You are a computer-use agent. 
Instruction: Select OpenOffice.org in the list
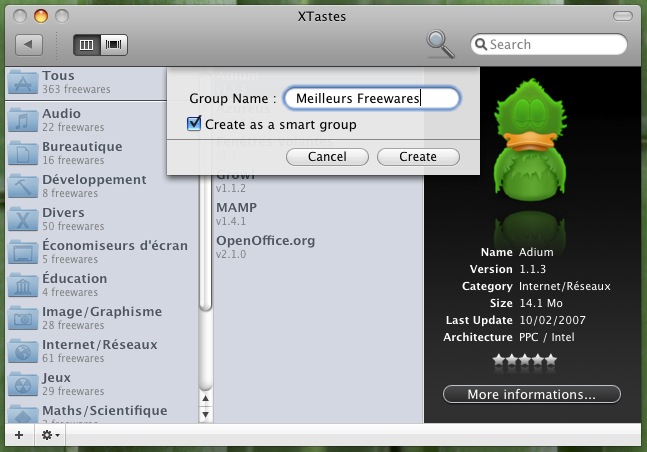318,246
